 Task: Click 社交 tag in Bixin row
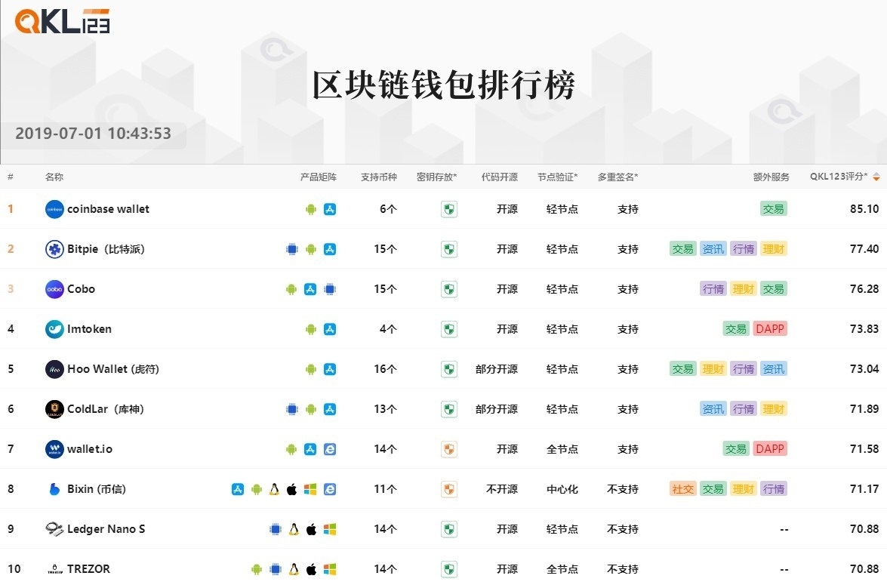[x=682, y=488]
